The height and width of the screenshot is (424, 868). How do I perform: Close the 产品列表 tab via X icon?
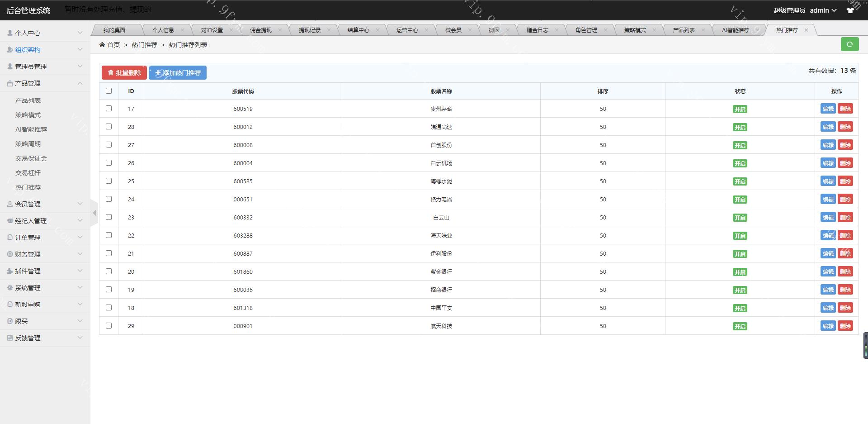point(703,30)
